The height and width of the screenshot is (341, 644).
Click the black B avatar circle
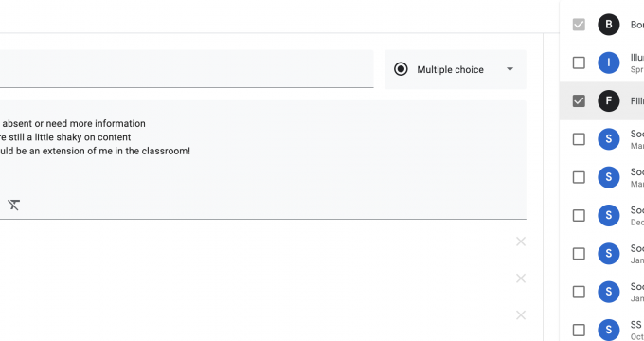(x=609, y=25)
